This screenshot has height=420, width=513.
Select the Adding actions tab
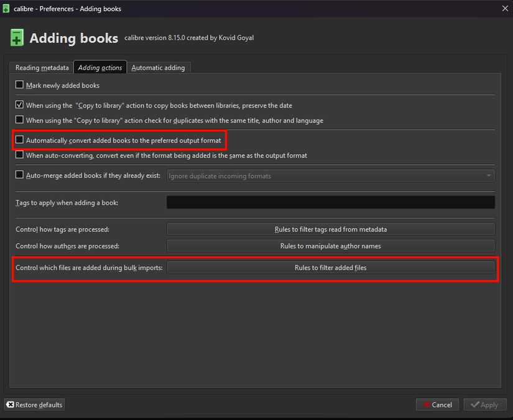tap(100, 67)
